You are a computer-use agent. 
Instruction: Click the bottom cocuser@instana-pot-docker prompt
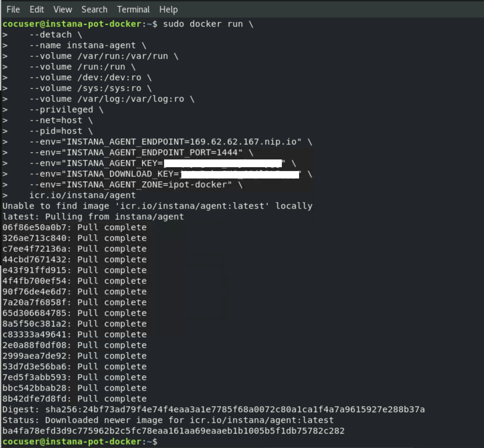coord(80,442)
